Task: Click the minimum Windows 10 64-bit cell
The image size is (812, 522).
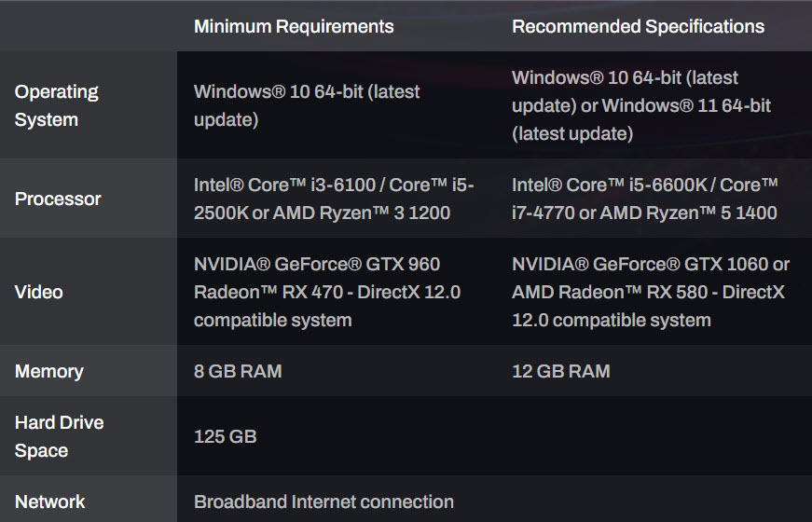Action: tap(307, 105)
